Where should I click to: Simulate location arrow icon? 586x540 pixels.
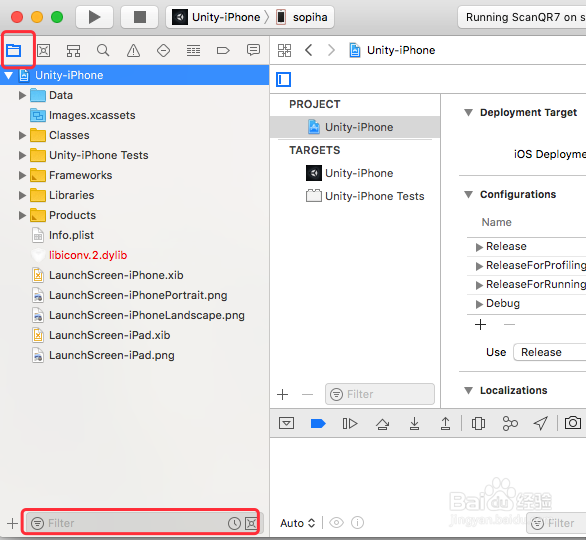click(x=540, y=423)
